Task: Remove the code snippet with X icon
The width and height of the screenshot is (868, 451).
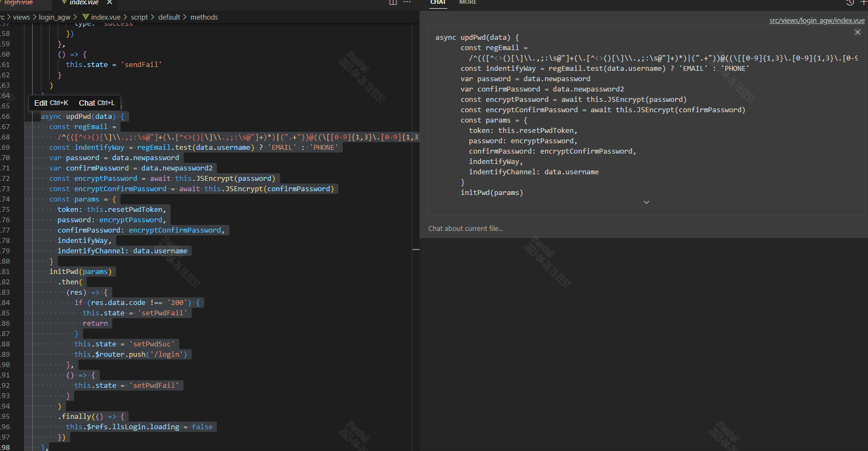Action: tap(858, 32)
